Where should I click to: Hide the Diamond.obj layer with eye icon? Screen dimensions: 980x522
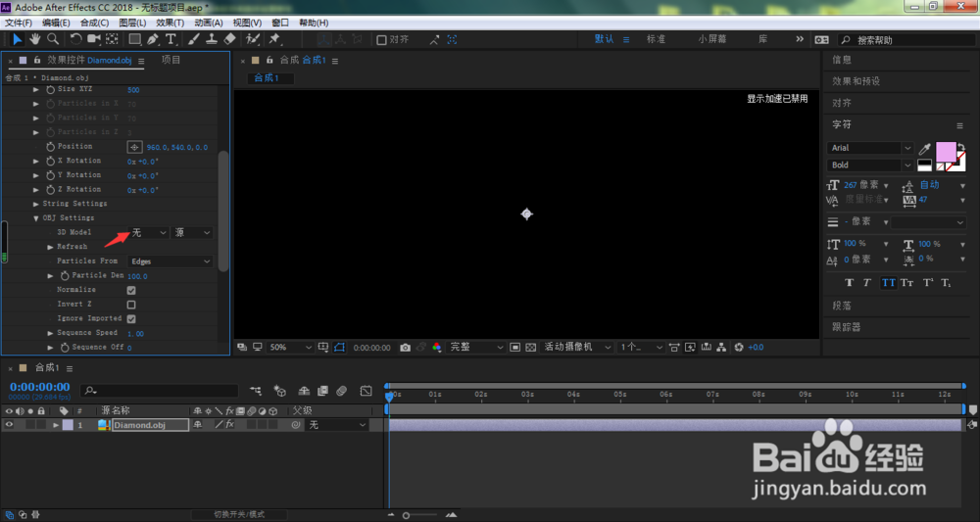tap(9, 425)
